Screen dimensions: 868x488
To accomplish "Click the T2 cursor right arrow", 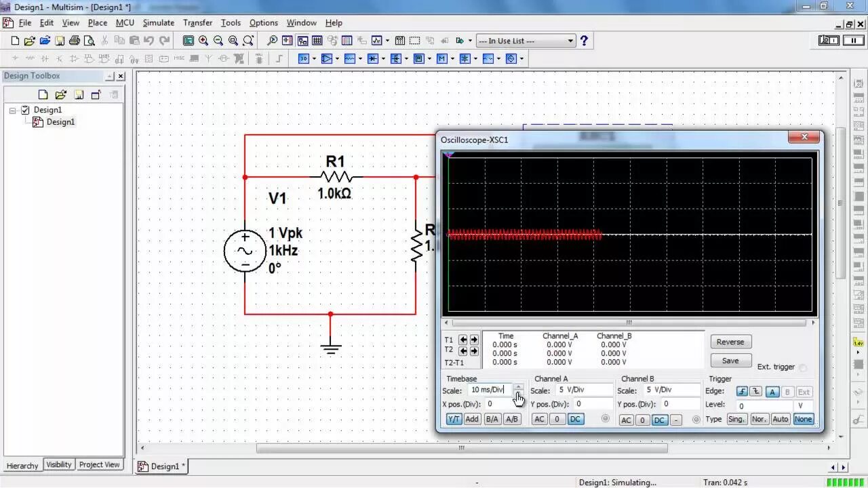I will point(474,351).
